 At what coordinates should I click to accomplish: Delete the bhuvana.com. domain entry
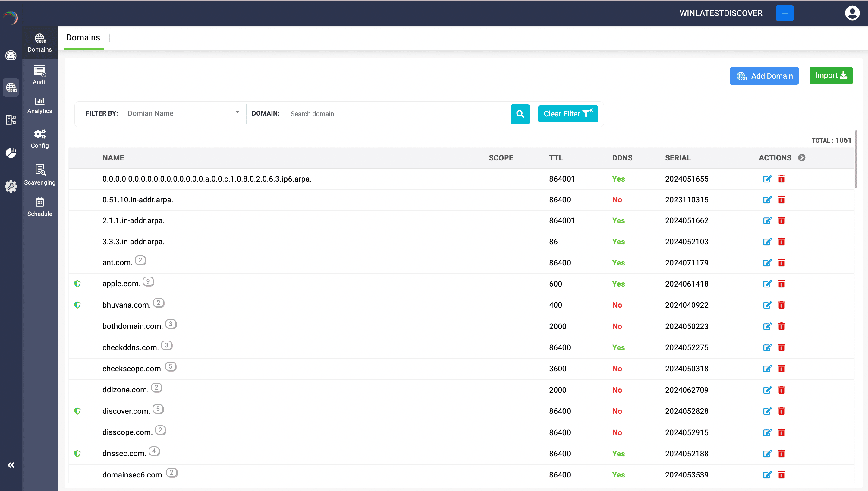coord(782,305)
